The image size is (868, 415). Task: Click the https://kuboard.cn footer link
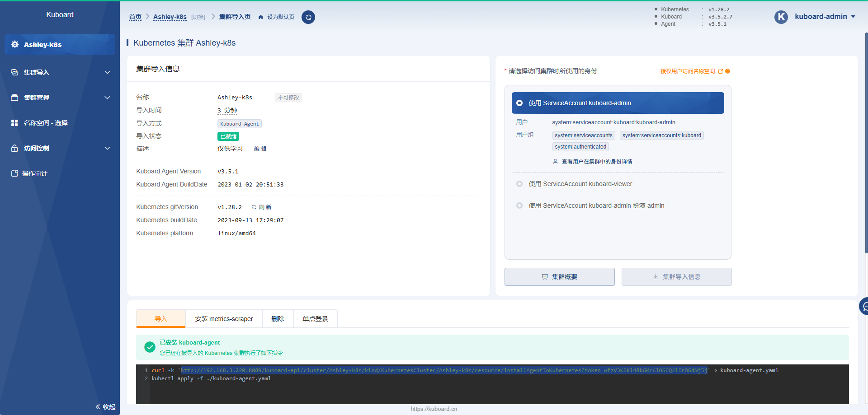click(434, 409)
